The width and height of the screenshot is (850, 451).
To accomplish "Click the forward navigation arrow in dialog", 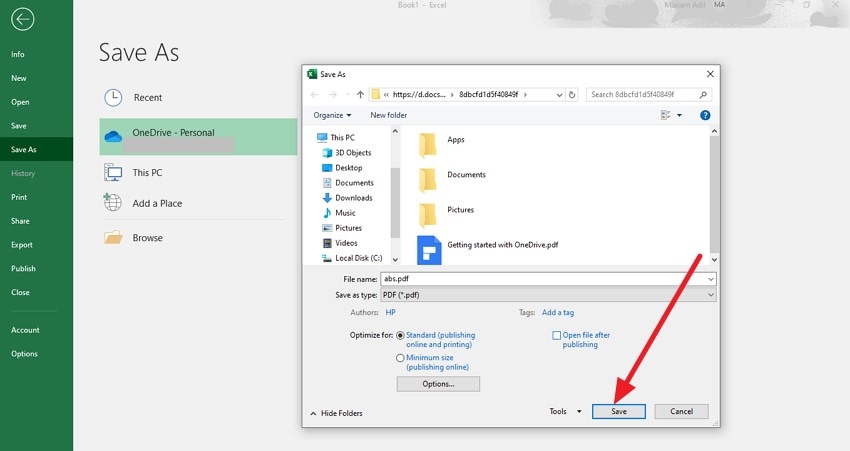I will [x=332, y=94].
